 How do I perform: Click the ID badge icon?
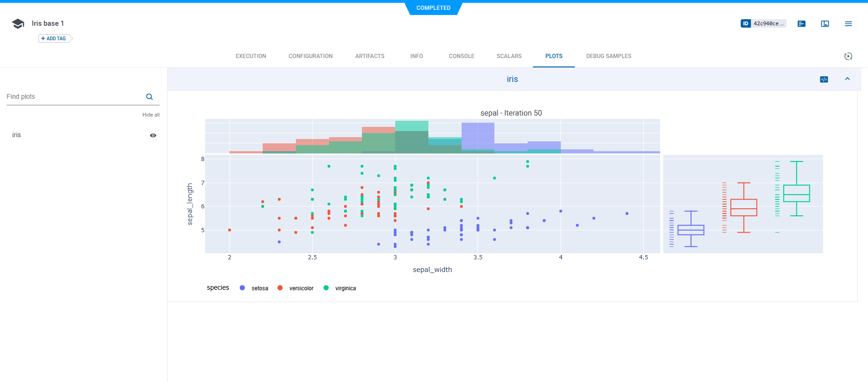click(x=746, y=23)
